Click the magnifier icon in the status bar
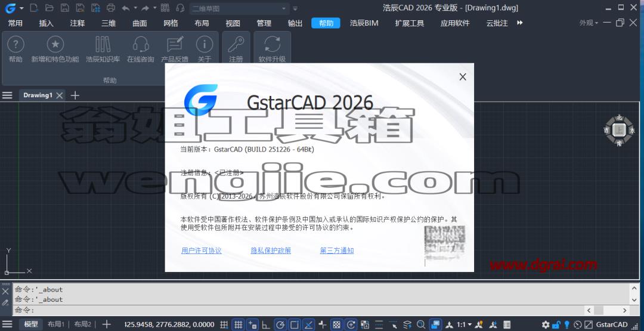The width and height of the screenshot is (644, 331). click(421, 324)
